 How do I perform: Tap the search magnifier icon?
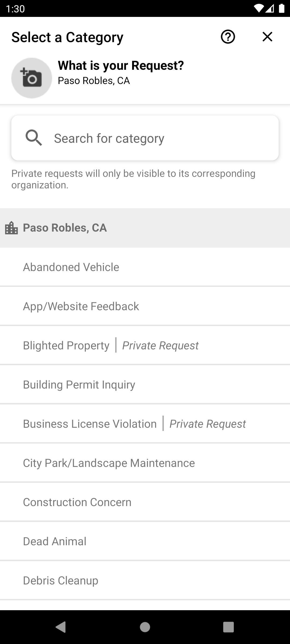coord(34,138)
